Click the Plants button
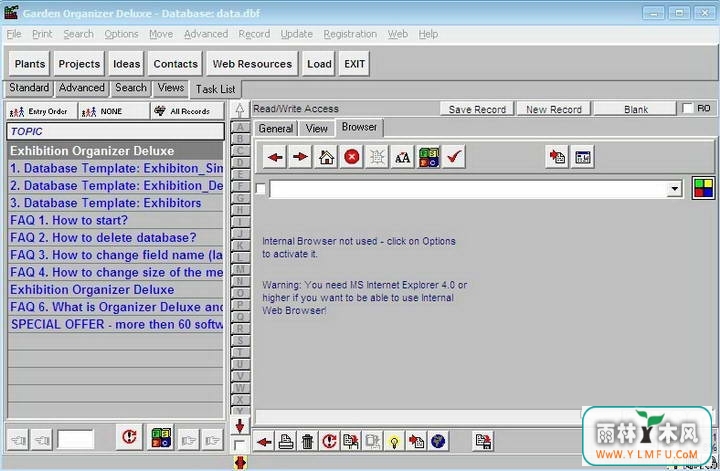Viewport: 720px width, 471px height. tap(30, 64)
